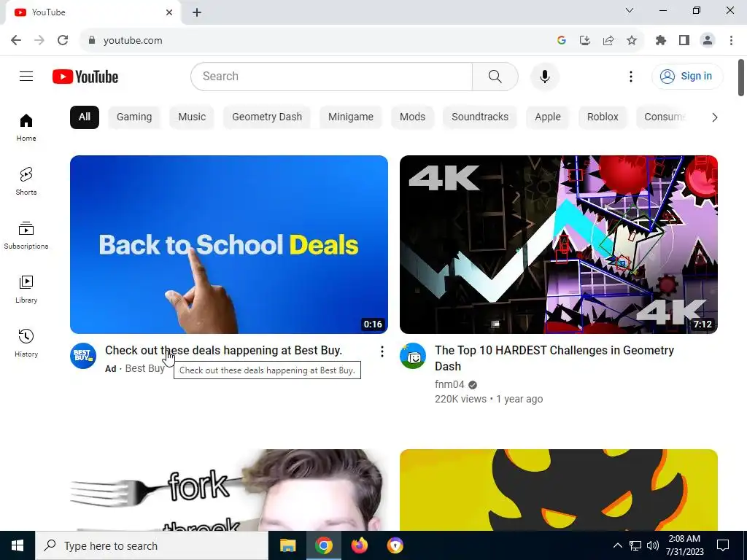Open Best Buy deals ad title link
Viewport: 747px width, 560px height.
(x=223, y=351)
